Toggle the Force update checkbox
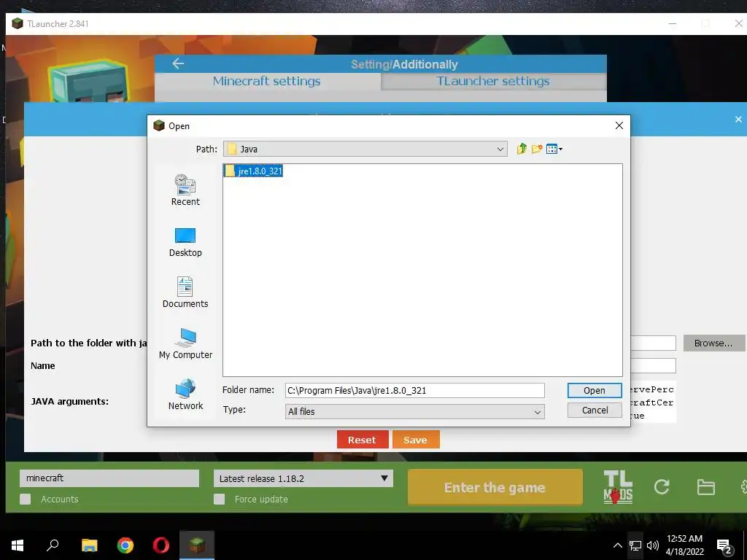The width and height of the screenshot is (747, 560). pyautogui.click(x=219, y=499)
